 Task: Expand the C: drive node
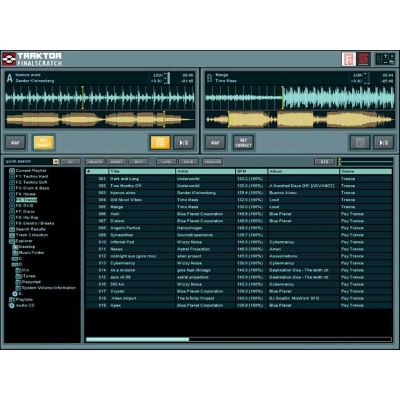(15, 259)
